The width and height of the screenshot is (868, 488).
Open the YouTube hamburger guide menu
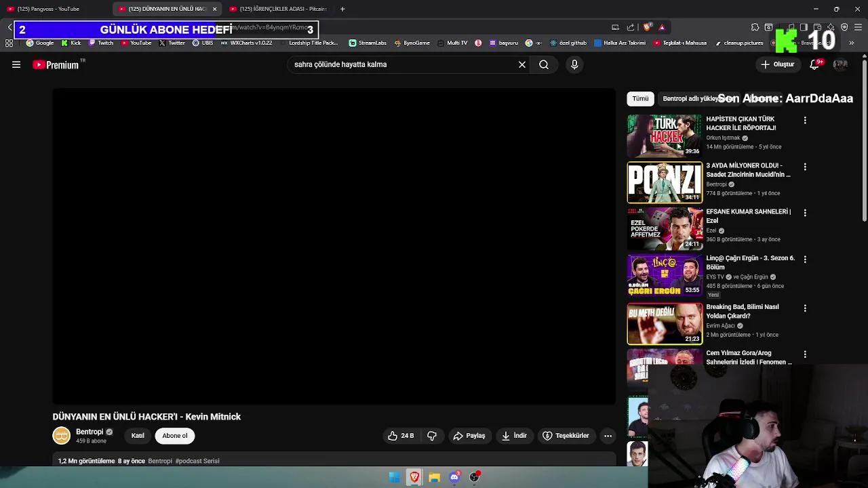[16, 64]
